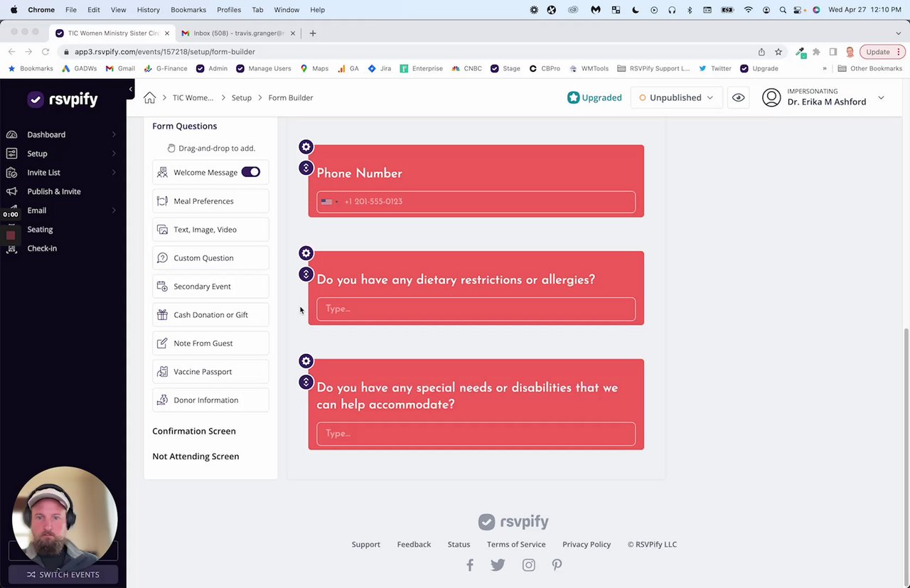Open settings gear on Phone Number block

(306, 146)
